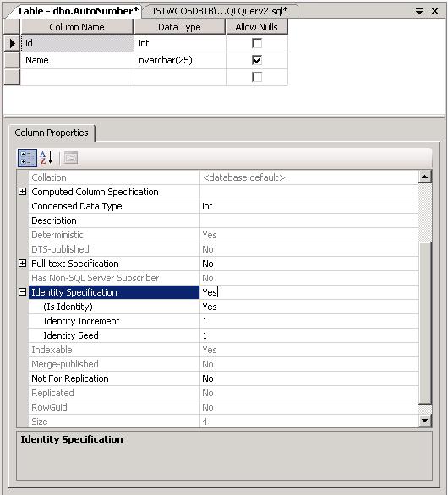The width and height of the screenshot is (448, 495).
Task: Select the row header of the Name row
Action: [12, 60]
